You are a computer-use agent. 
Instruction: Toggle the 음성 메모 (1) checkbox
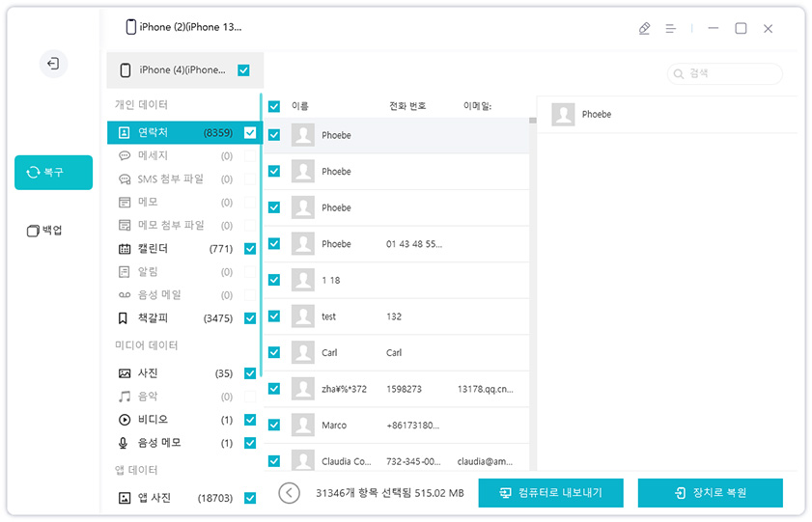250,443
